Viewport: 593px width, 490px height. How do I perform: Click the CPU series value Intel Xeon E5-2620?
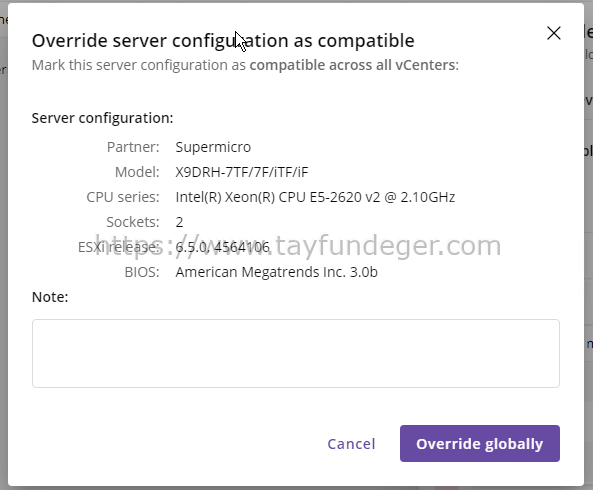(315, 197)
